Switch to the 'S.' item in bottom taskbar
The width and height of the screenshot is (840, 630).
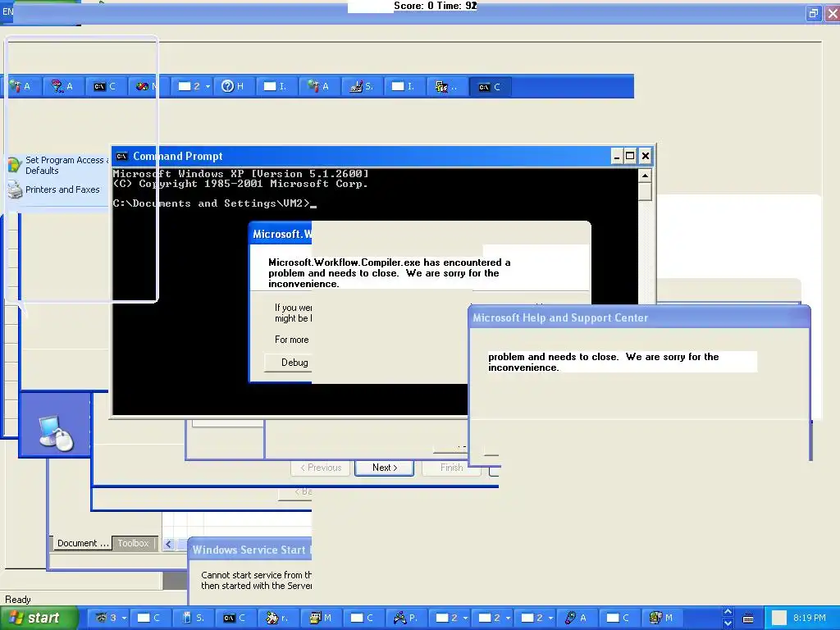coord(193,618)
